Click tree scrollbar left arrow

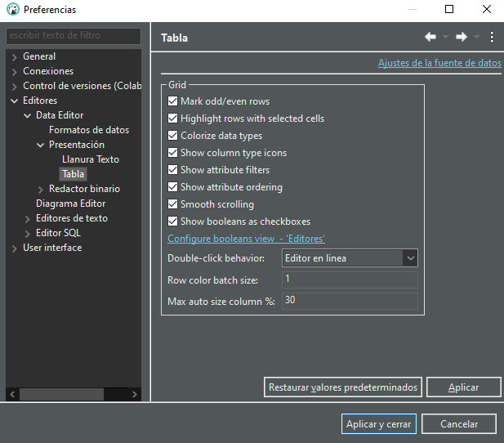[12, 394]
